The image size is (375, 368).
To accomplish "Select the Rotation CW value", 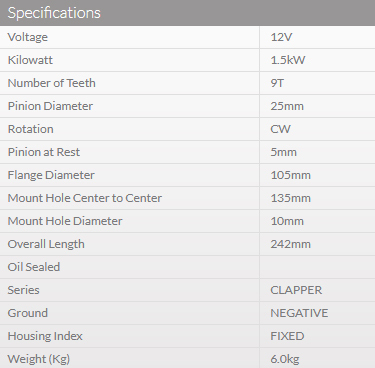I will (280, 129).
